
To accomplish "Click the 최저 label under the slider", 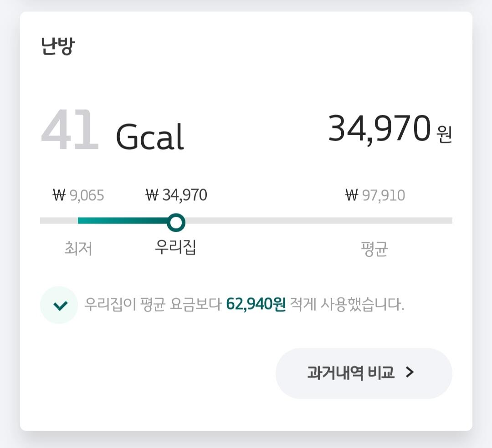I will tap(78, 249).
